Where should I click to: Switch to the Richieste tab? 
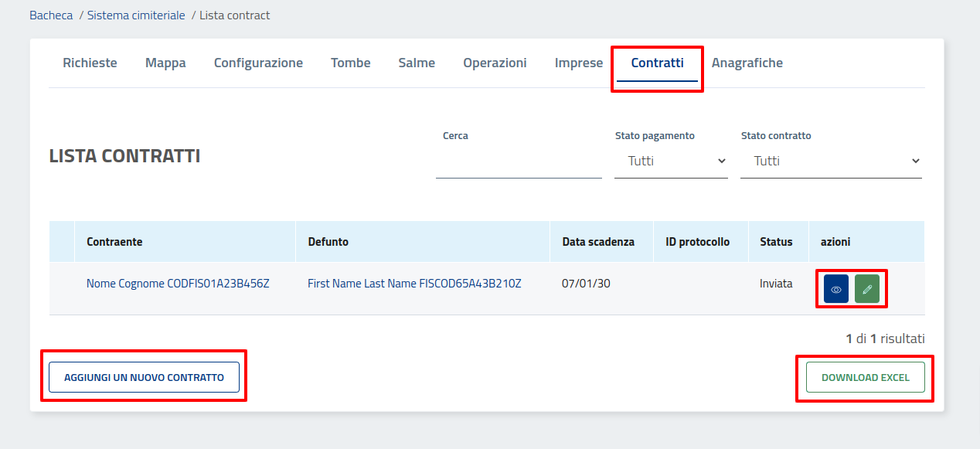click(x=90, y=63)
